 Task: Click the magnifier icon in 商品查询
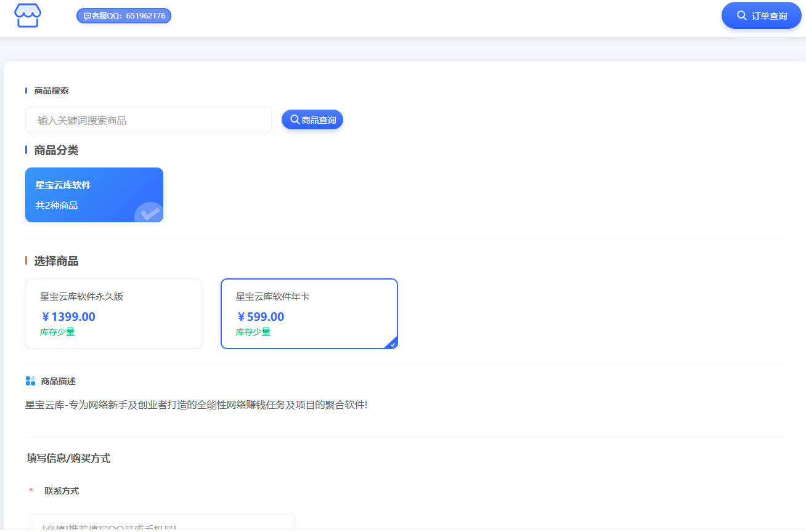pos(295,119)
